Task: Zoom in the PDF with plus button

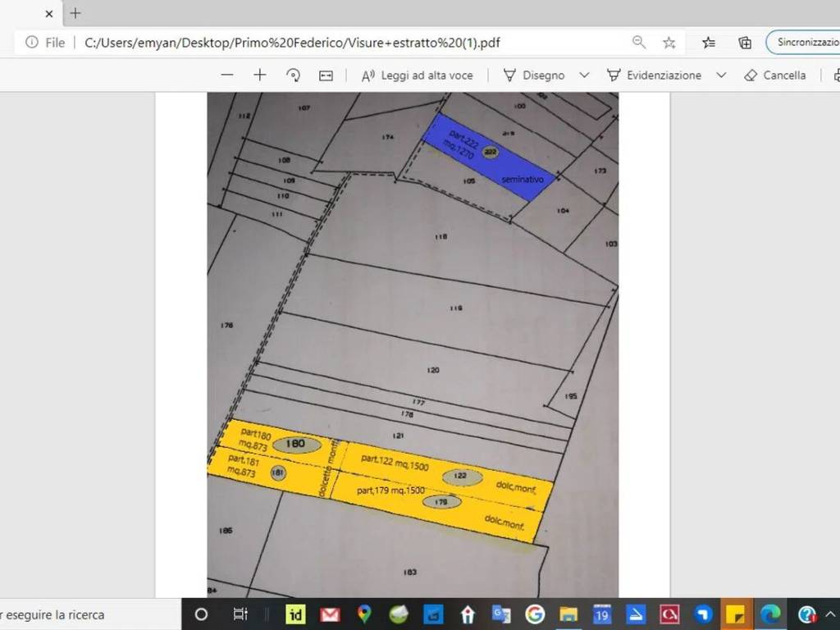Action: pyautogui.click(x=260, y=75)
